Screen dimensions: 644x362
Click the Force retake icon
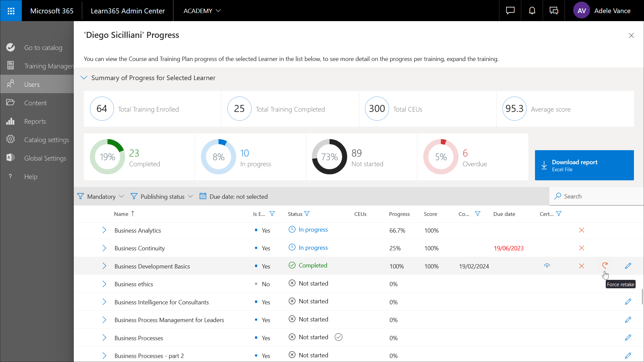pyautogui.click(x=605, y=266)
